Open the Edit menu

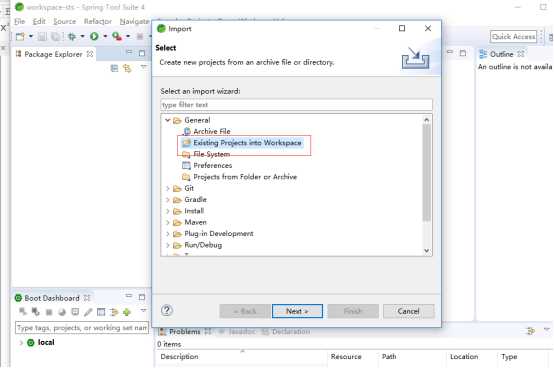(x=39, y=22)
